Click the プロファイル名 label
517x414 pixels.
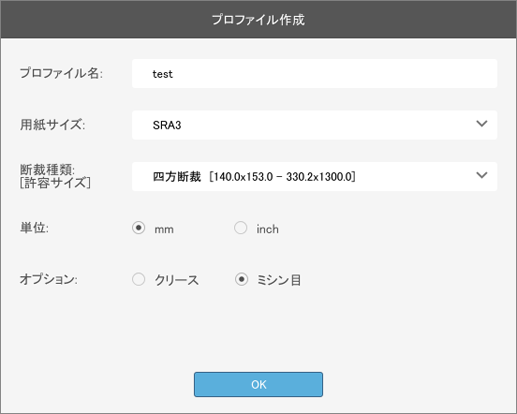coord(61,73)
